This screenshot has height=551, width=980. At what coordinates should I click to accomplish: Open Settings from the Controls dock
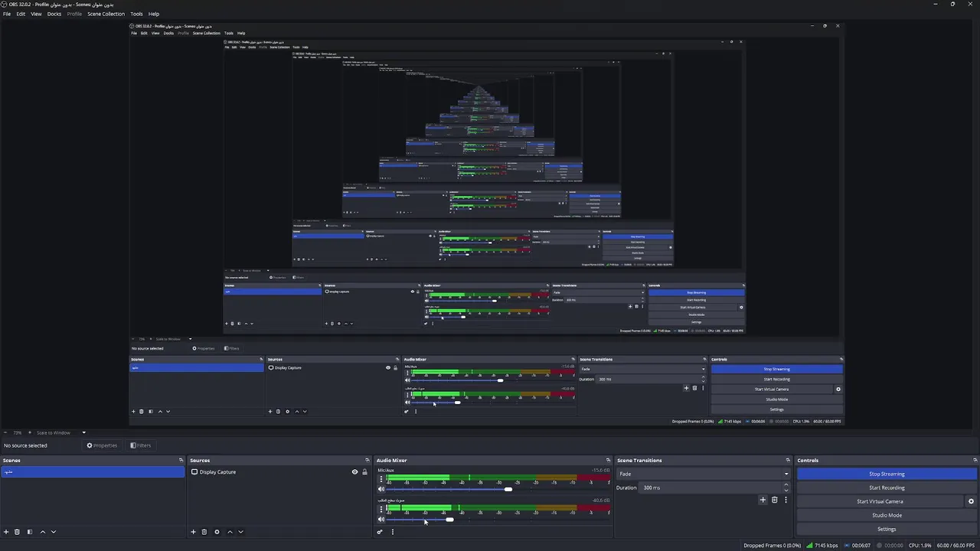point(887,529)
